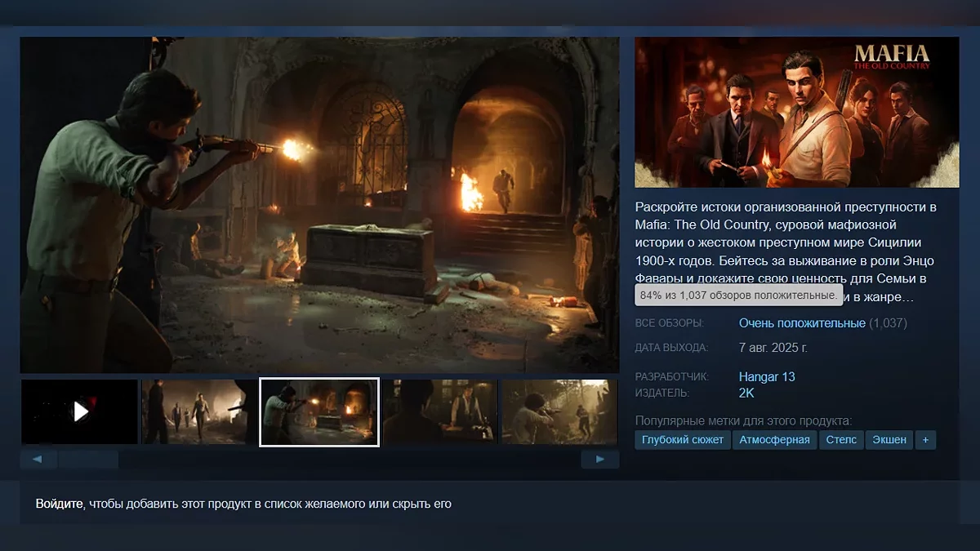The width and height of the screenshot is (980, 551).
Task: Click the Mafia The Old Country header image
Action: point(797,112)
